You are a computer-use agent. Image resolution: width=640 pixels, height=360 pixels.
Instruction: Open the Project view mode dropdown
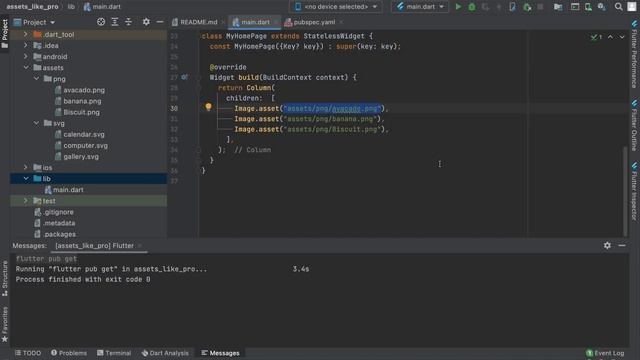point(34,22)
